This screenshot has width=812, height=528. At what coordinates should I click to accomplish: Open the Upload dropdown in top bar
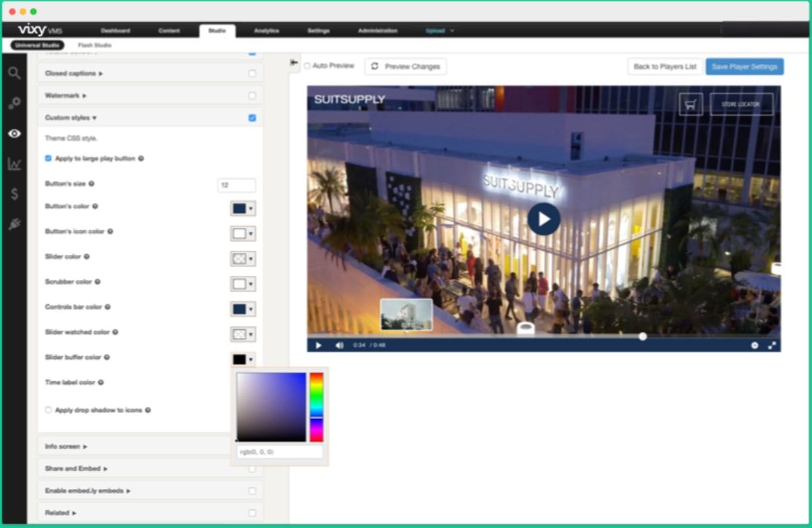(x=440, y=30)
